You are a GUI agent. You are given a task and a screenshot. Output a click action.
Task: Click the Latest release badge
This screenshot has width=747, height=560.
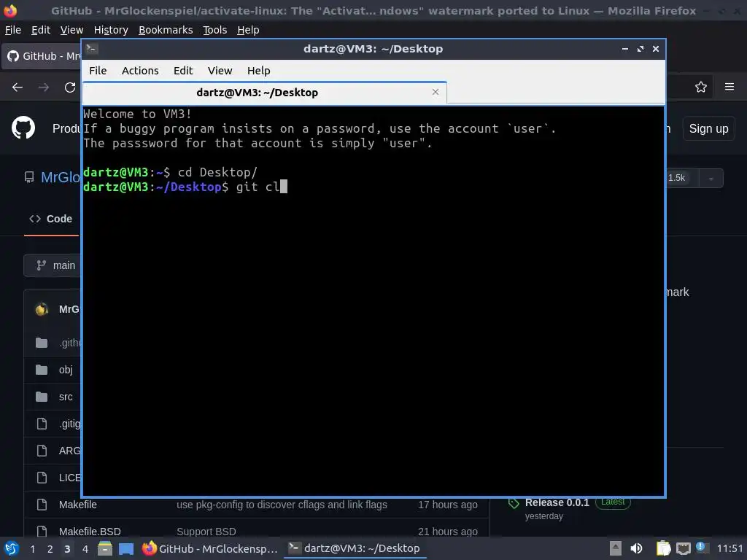pyautogui.click(x=613, y=502)
